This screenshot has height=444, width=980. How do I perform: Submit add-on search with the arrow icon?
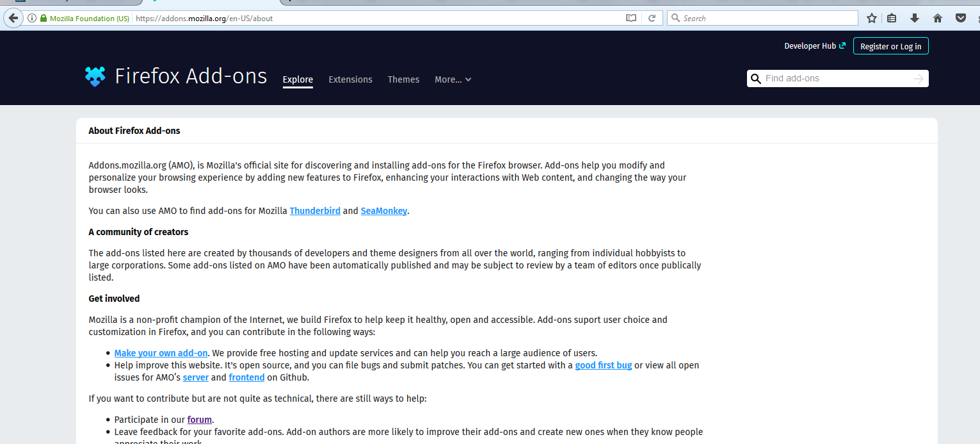(919, 79)
